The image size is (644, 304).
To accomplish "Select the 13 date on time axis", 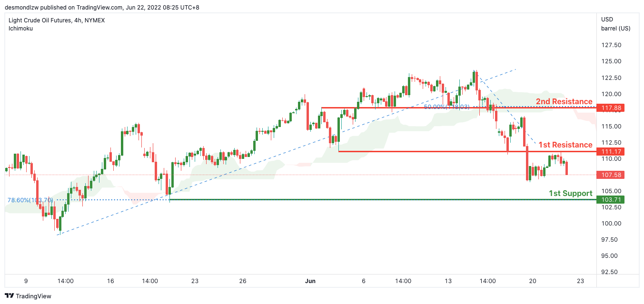I will click(x=448, y=281).
